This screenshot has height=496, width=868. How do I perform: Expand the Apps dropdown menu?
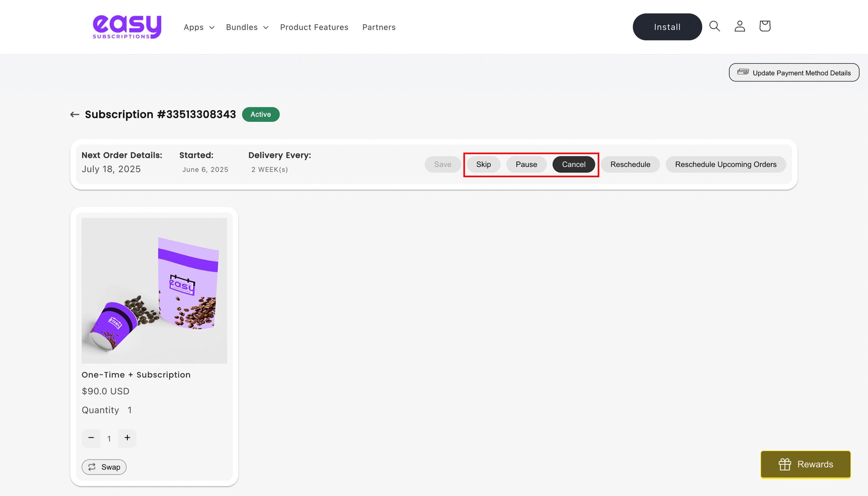[199, 27]
